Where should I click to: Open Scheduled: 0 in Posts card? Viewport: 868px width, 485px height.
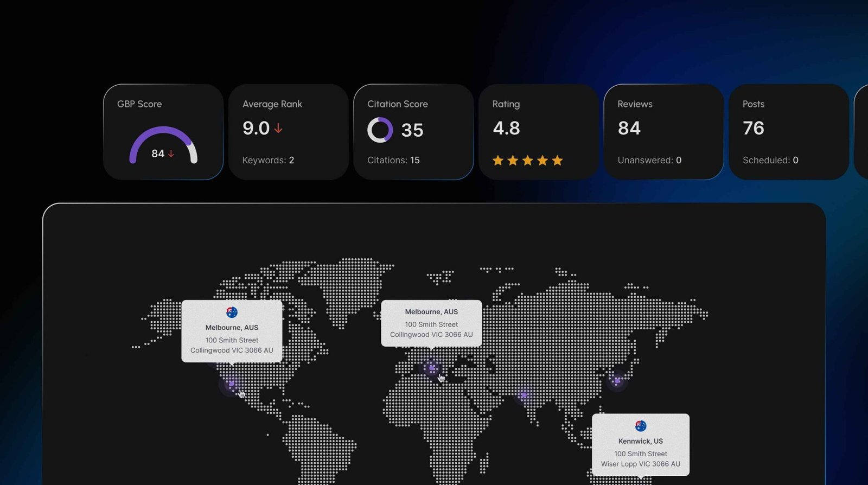[x=770, y=161]
